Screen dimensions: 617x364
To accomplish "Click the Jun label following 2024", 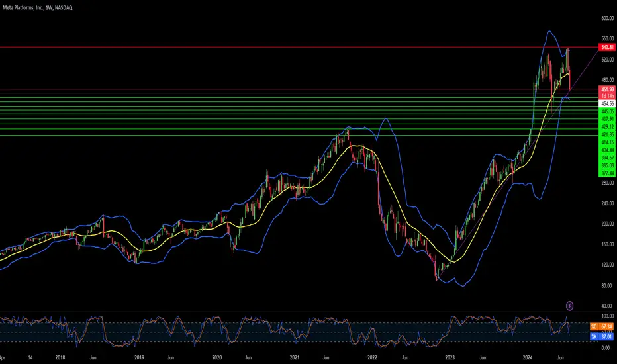I will 561,357.
